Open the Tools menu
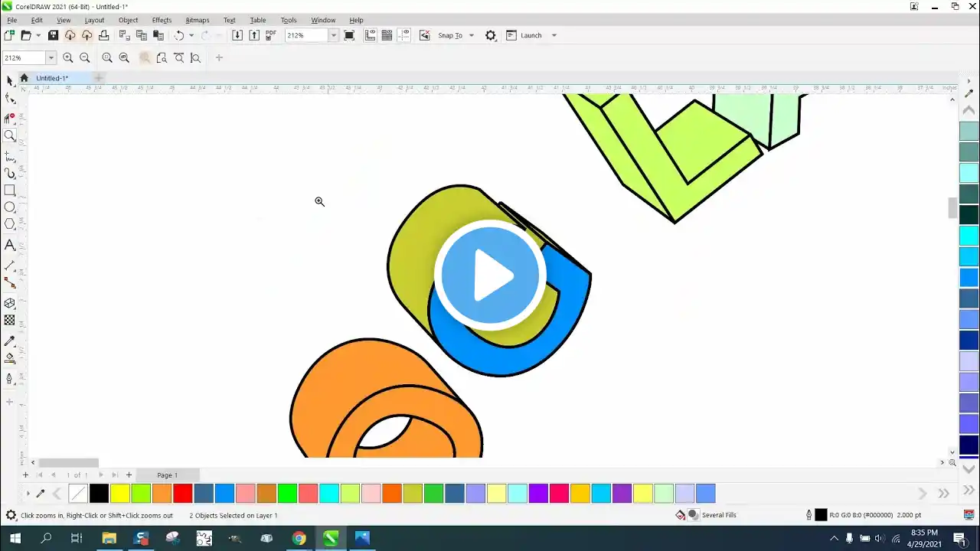Image resolution: width=980 pixels, height=551 pixels. click(289, 20)
